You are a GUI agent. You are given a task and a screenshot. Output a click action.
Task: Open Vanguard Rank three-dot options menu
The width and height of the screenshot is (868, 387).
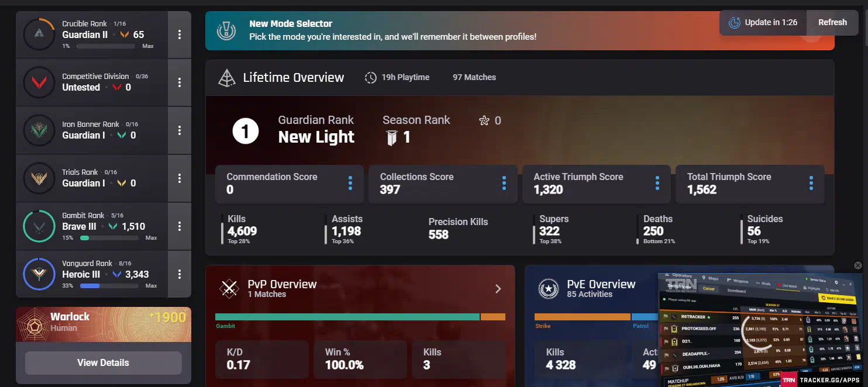coord(180,274)
